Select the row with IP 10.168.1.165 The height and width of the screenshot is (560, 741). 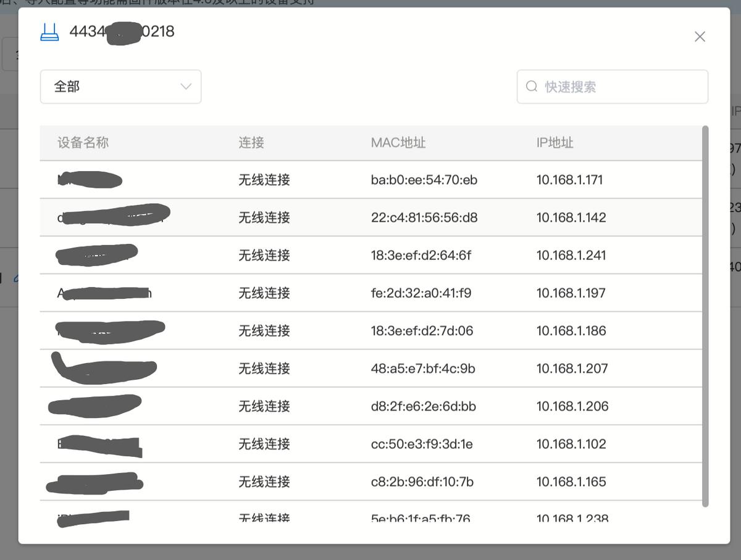point(571,482)
